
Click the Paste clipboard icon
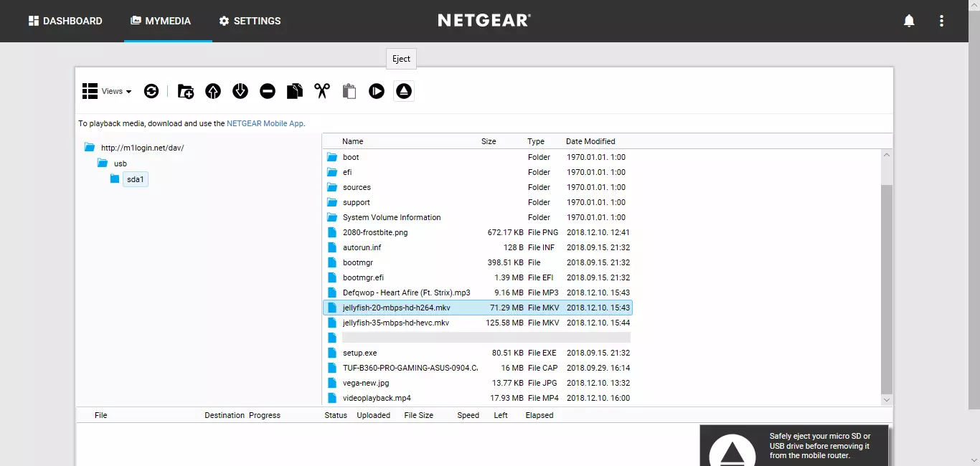click(349, 91)
